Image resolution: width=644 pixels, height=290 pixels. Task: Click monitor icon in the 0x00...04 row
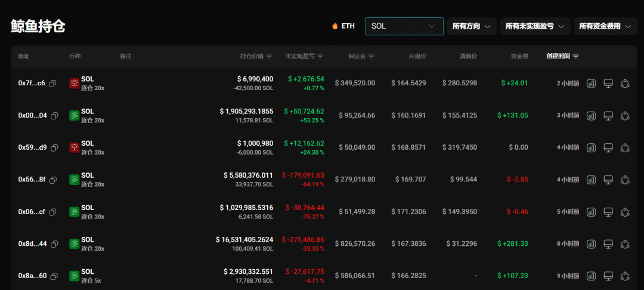(x=608, y=116)
